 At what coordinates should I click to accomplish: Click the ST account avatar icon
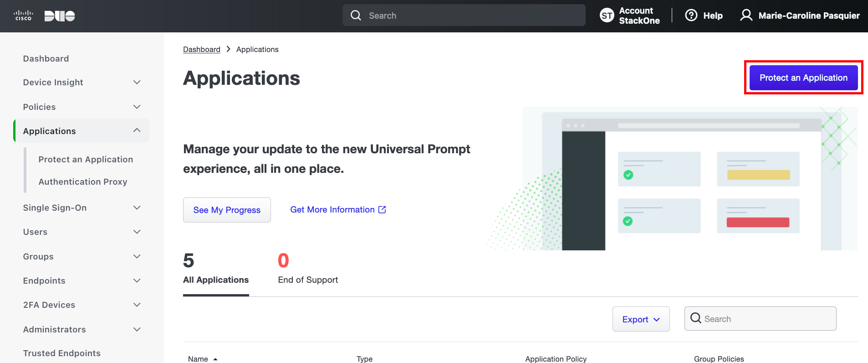tap(607, 16)
